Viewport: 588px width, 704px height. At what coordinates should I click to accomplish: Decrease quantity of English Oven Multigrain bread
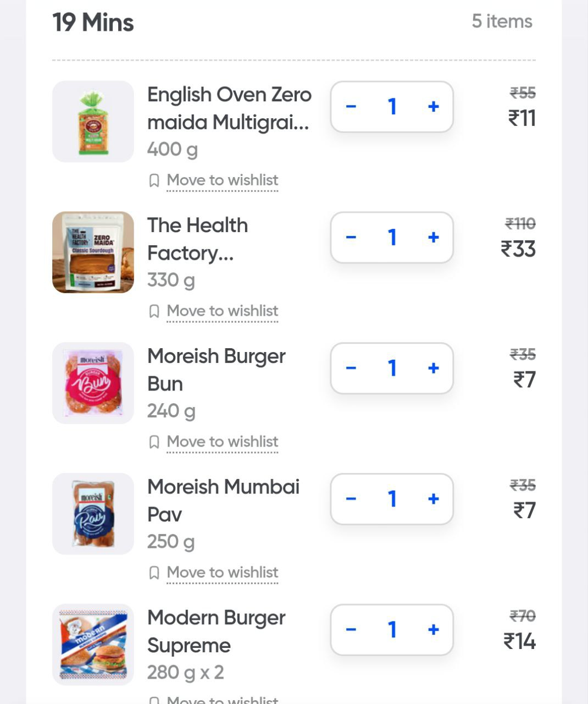pos(351,107)
